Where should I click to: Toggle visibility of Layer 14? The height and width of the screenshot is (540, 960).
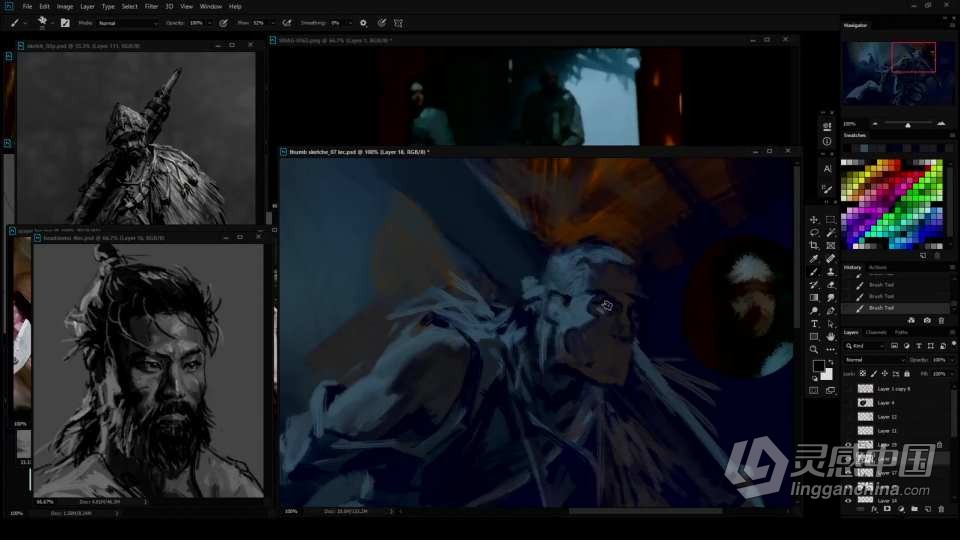(848, 500)
